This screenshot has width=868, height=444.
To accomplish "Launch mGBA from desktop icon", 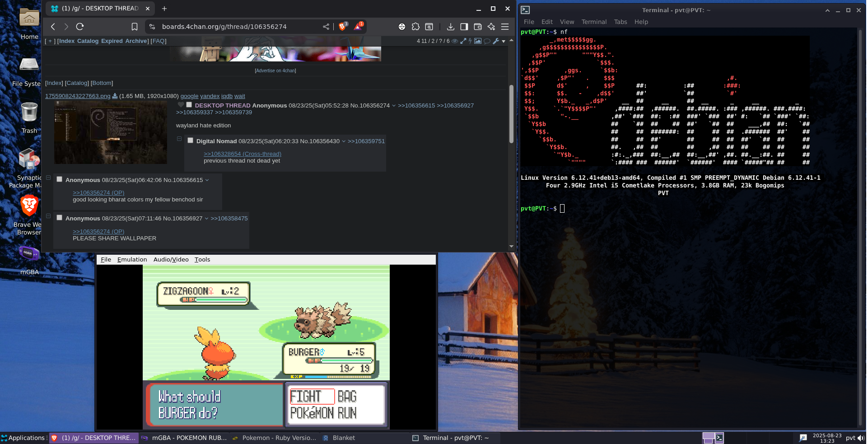I will pos(29,260).
